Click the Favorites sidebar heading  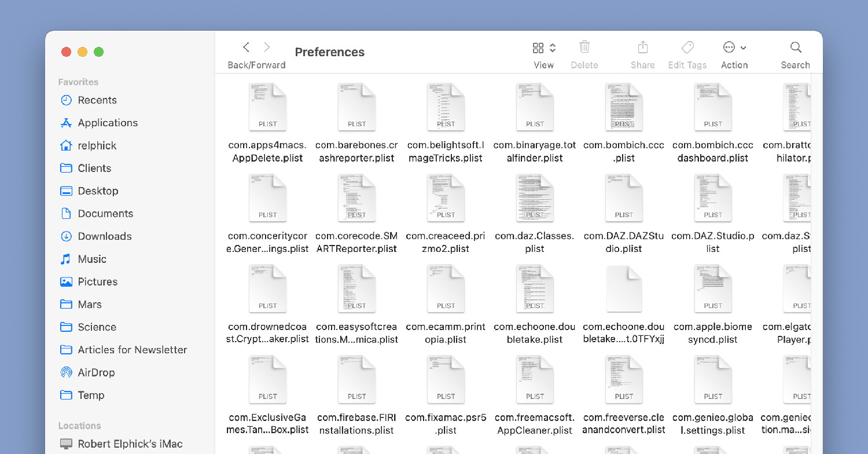[x=78, y=82]
